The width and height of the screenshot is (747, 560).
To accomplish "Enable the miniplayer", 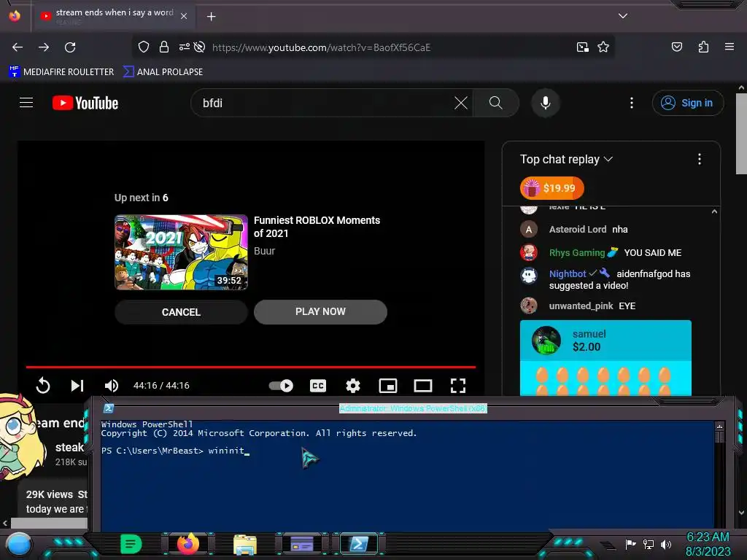I will (388, 385).
